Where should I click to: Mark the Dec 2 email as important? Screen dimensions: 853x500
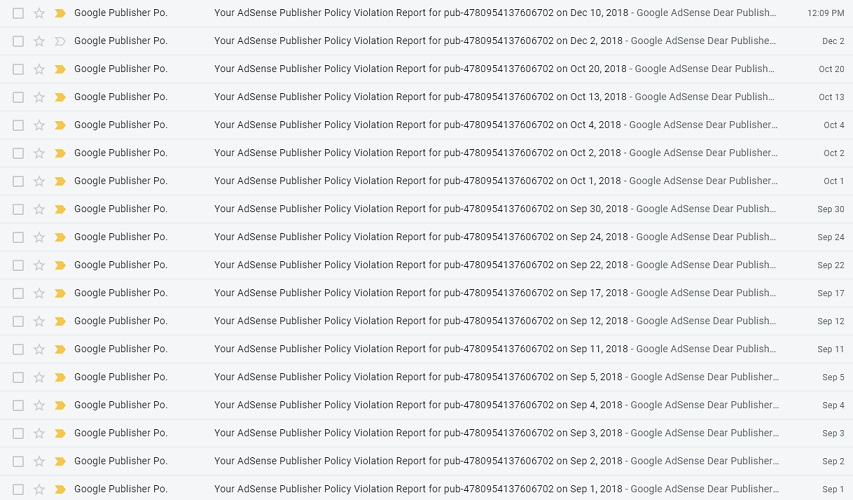[60, 41]
